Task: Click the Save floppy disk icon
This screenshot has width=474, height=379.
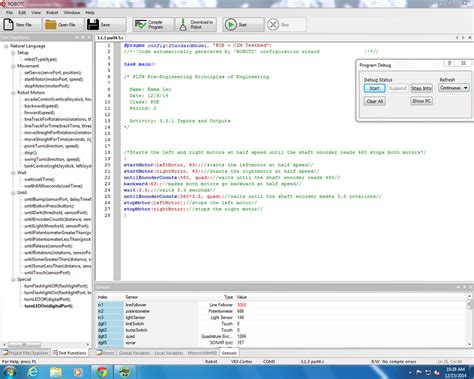Action: (93, 24)
